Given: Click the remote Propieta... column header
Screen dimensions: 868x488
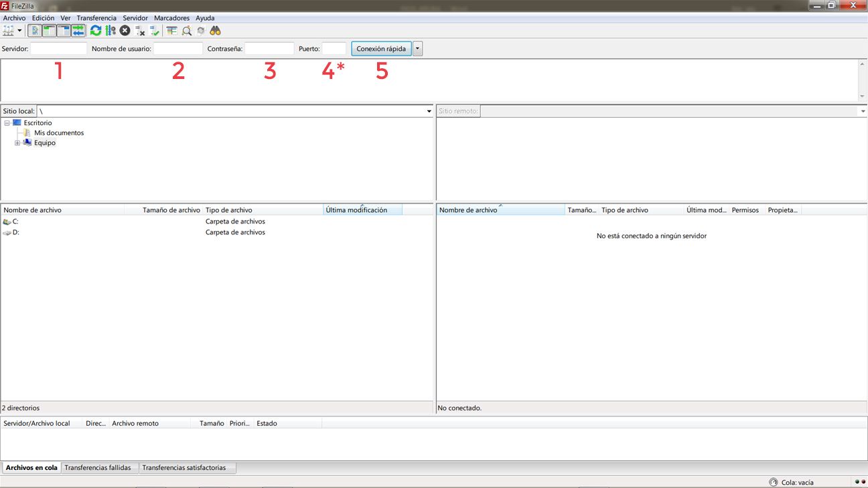Looking at the screenshot, I should click(x=784, y=210).
